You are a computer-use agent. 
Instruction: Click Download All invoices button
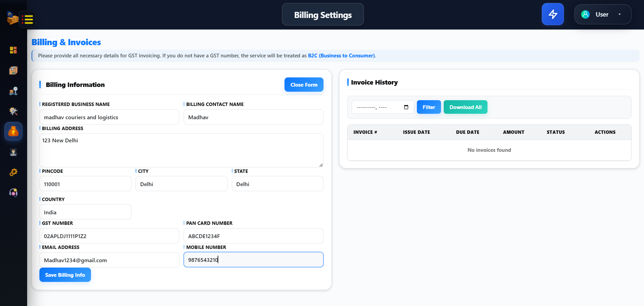pyautogui.click(x=465, y=107)
